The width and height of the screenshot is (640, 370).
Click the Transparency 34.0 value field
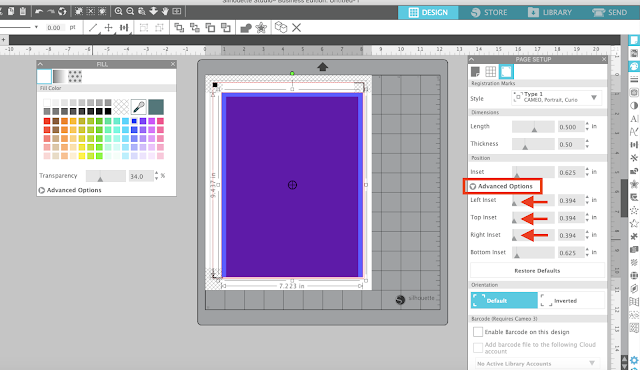(x=141, y=176)
